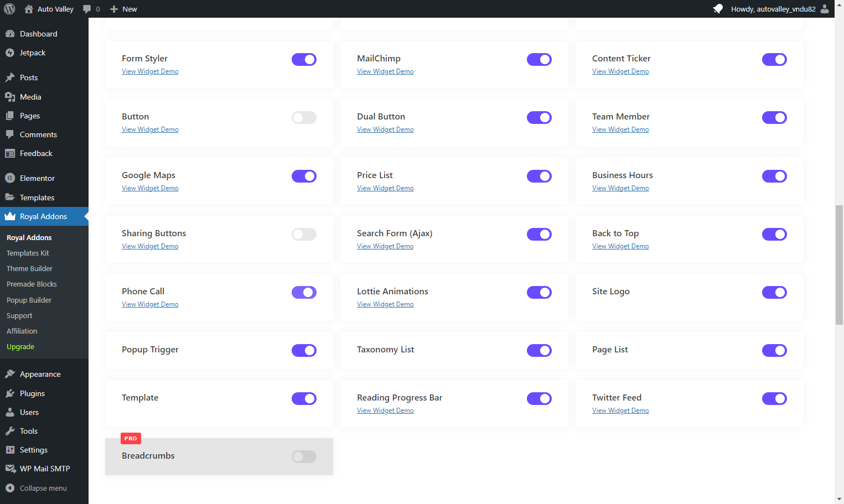844x504 pixels.
Task: Click the plus New icon
Action: point(114,9)
